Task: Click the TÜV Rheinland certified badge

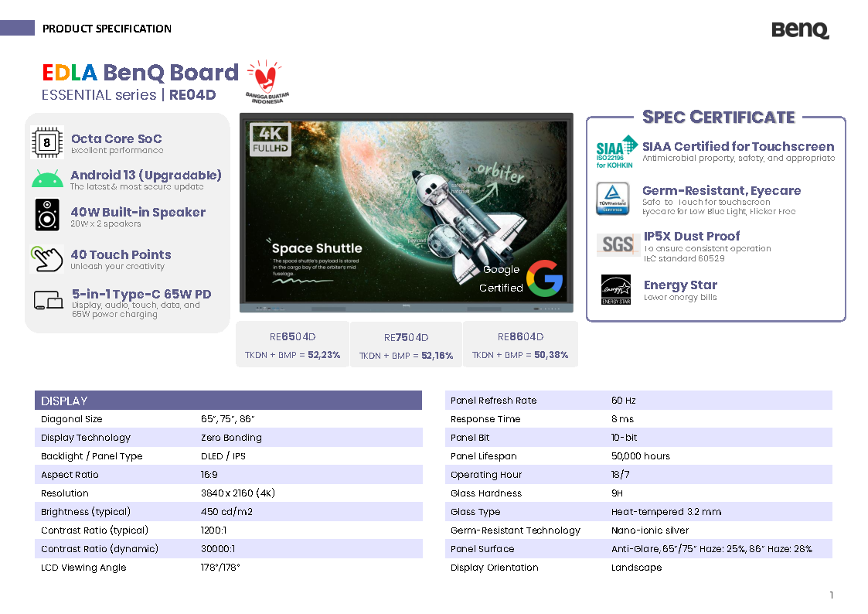Action: coord(612,198)
